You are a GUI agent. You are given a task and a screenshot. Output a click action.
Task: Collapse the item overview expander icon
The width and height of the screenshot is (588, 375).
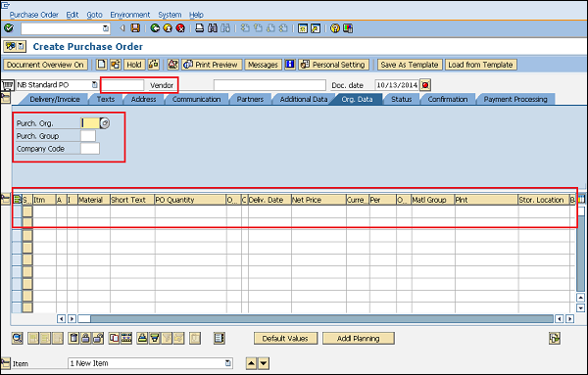coord(5,199)
